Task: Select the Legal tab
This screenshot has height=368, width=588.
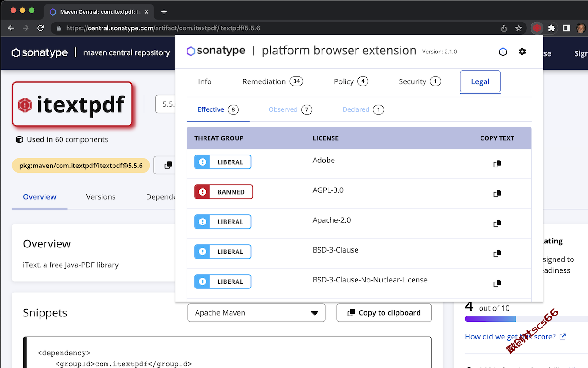Action: pyautogui.click(x=480, y=81)
